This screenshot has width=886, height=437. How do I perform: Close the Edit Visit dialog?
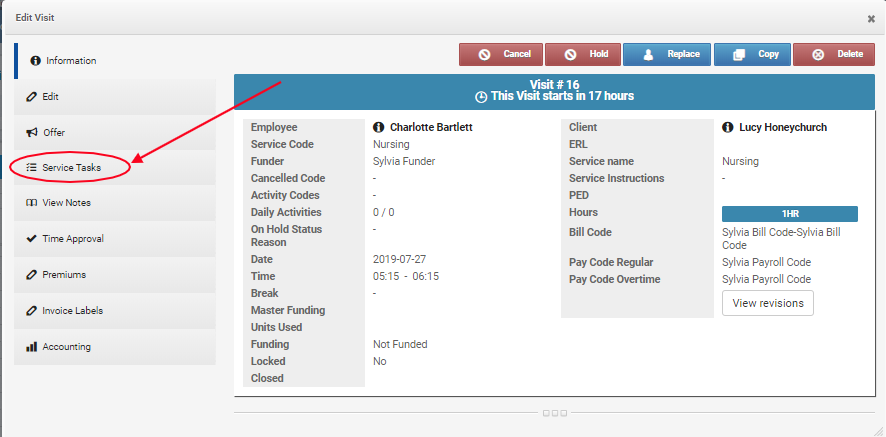pos(870,19)
